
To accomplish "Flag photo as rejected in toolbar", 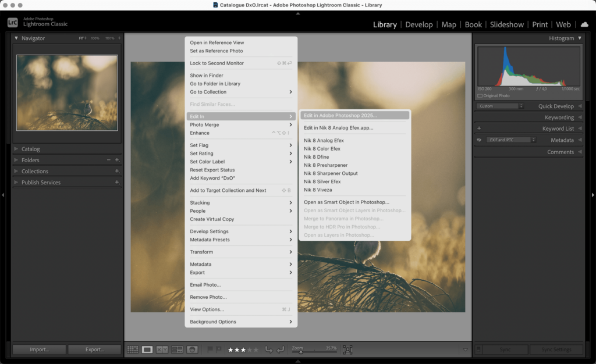I will (219, 349).
